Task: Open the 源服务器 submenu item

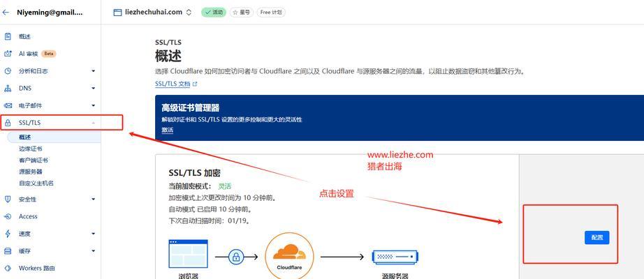Action: click(31, 172)
